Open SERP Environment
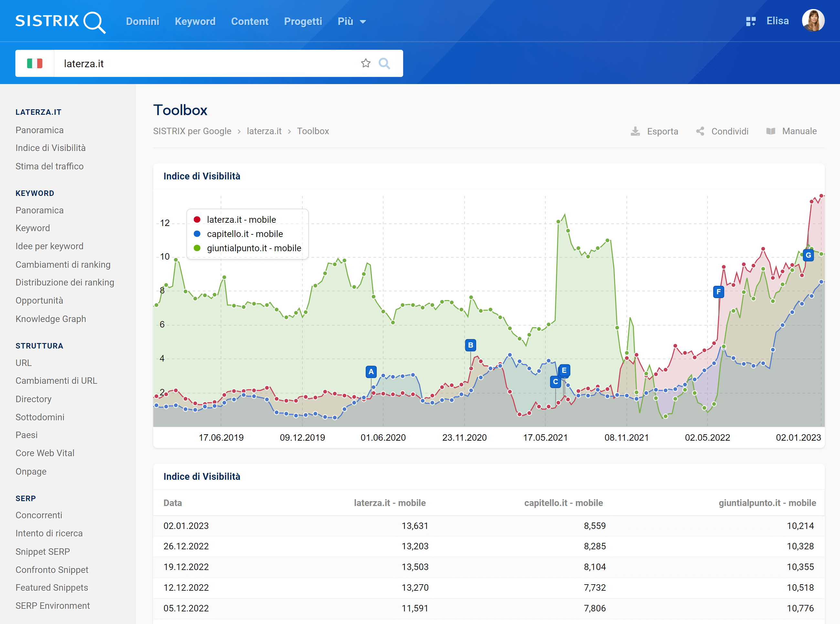 52,606
